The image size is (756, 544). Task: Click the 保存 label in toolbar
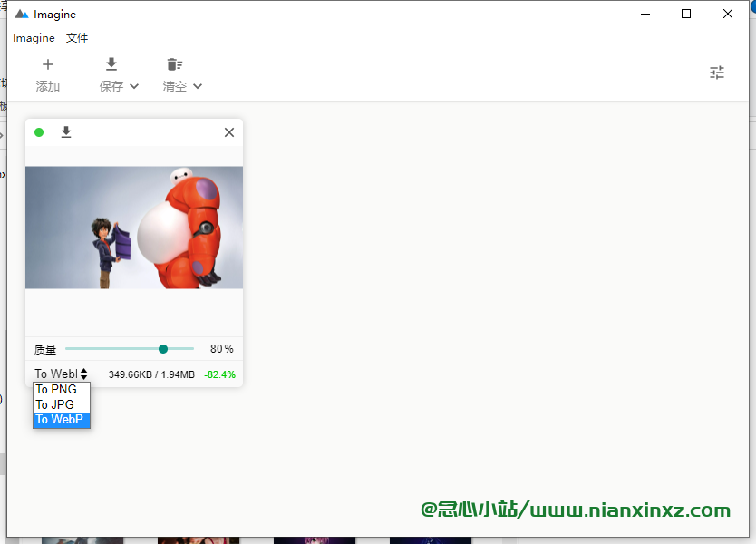pos(111,86)
